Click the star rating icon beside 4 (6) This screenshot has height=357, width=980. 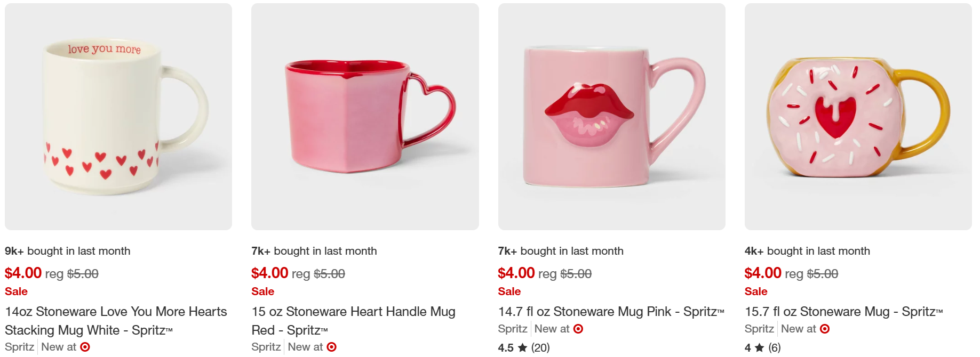click(x=759, y=348)
